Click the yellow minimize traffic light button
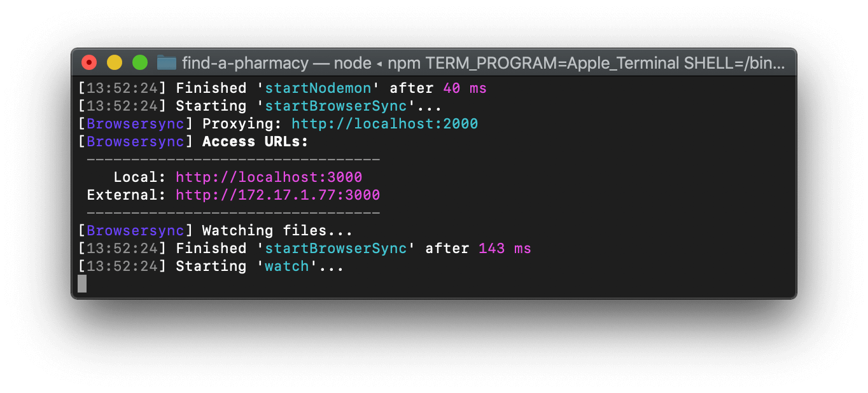 tap(115, 62)
